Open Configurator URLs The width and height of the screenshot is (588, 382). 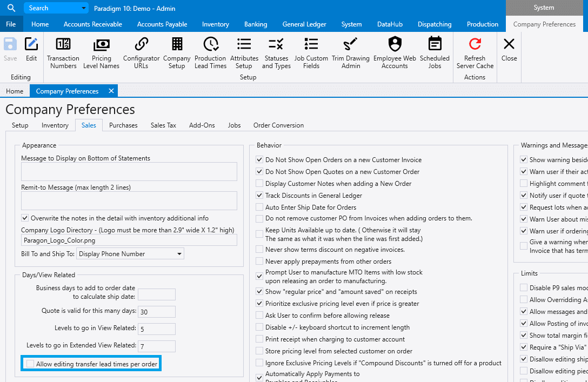(142, 53)
